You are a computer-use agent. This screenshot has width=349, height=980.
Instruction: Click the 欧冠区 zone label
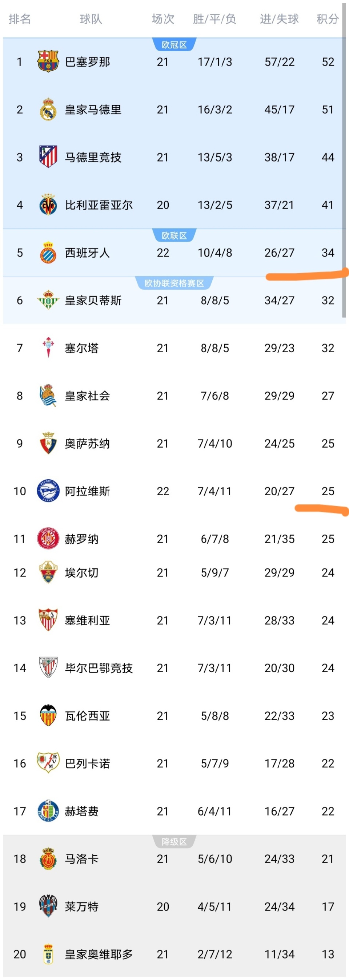174,45
